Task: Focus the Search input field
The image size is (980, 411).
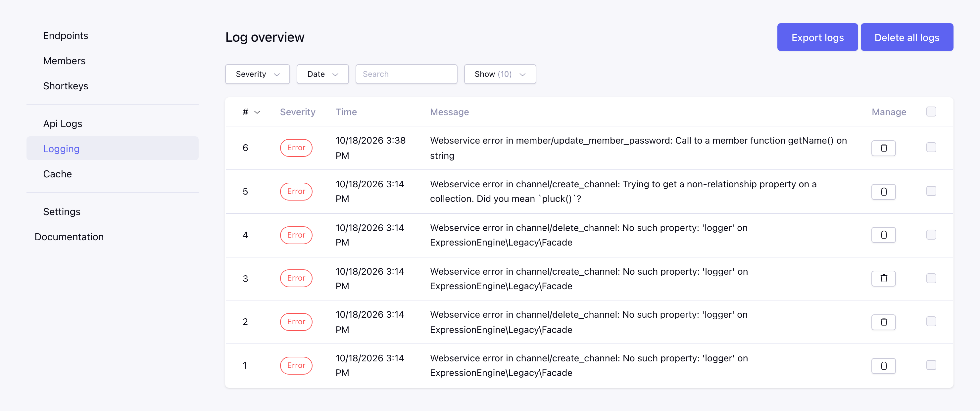Action: tap(406, 74)
